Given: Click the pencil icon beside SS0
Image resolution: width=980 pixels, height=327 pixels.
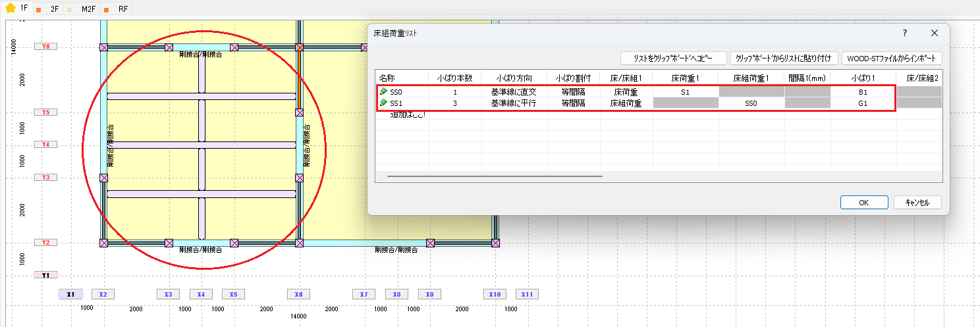Looking at the screenshot, I should pos(384,92).
